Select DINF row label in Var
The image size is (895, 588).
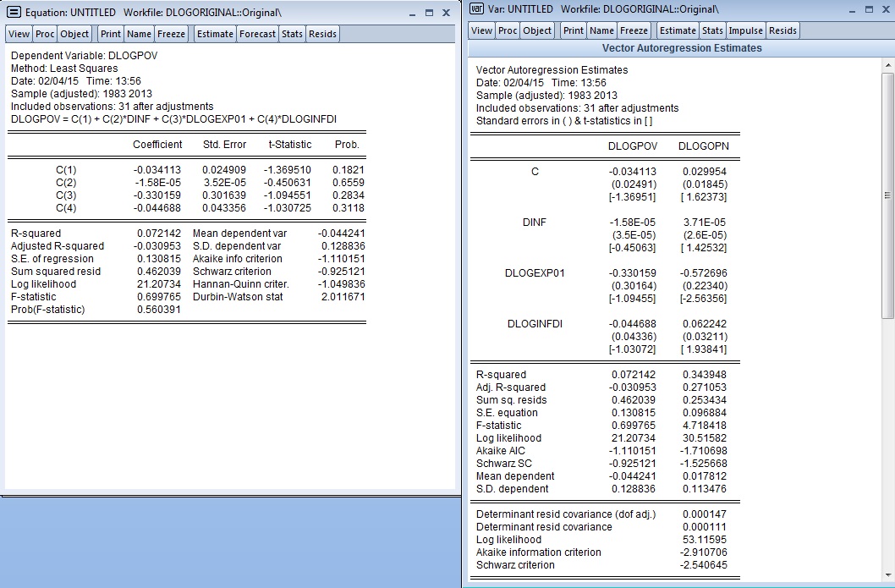(x=535, y=222)
